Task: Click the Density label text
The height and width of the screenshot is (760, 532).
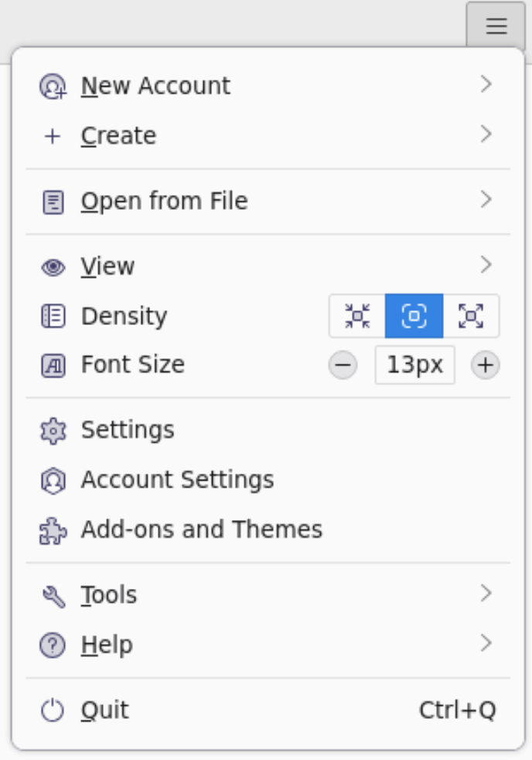Action: pyautogui.click(x=124, y=317)
